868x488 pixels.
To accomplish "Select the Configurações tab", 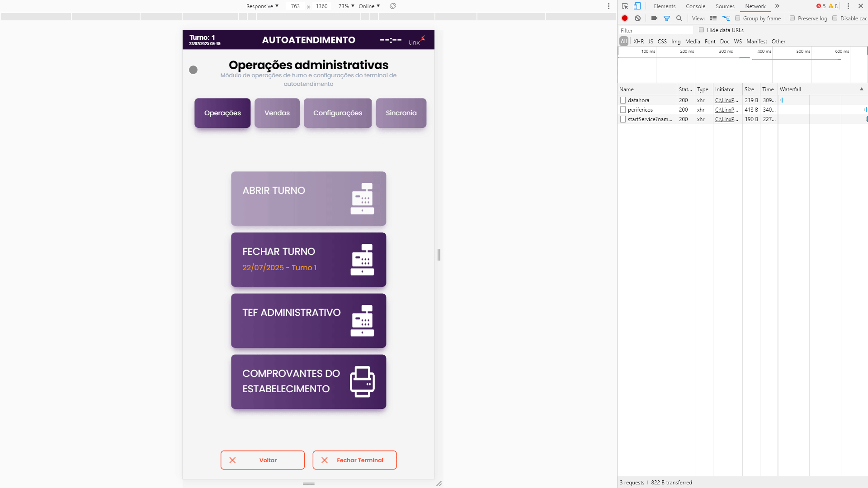I will click(x=338, y=113).
